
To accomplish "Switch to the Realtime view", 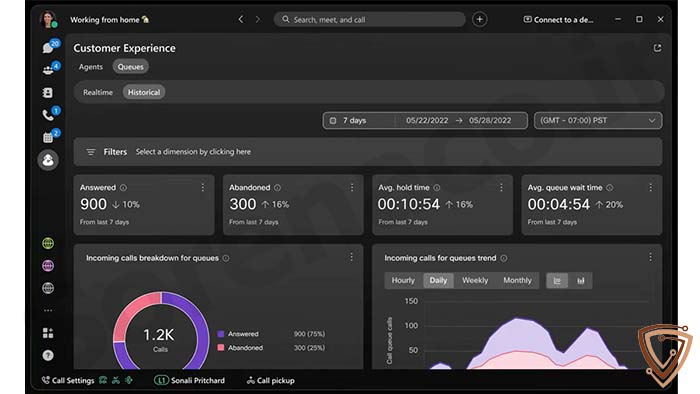I will pos(98,92).
